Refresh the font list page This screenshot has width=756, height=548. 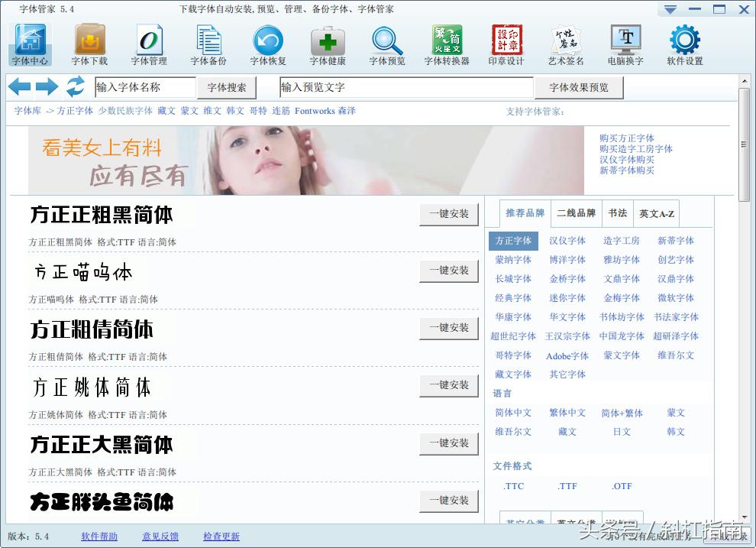point(73,86)
